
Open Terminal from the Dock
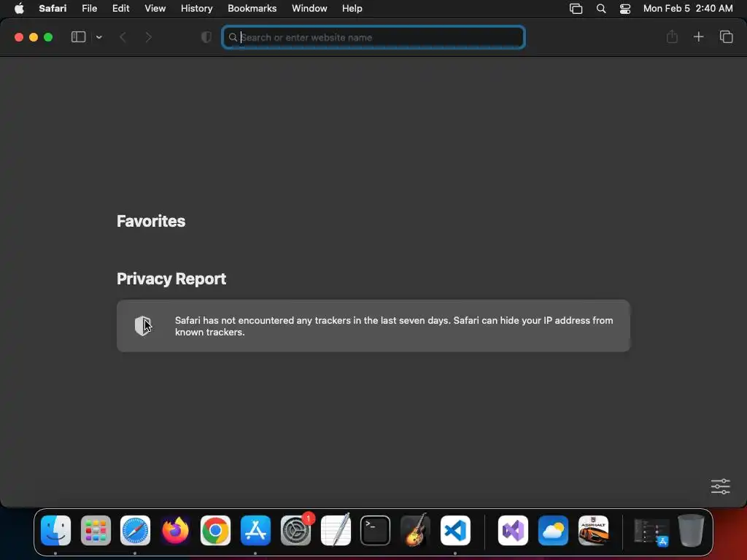[x=376, y=530]
